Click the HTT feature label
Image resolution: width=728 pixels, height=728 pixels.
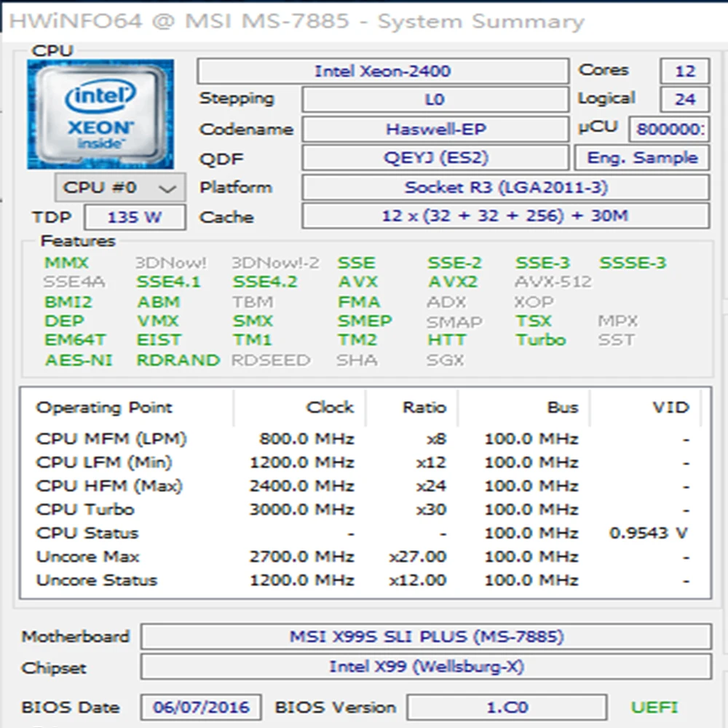446,340
